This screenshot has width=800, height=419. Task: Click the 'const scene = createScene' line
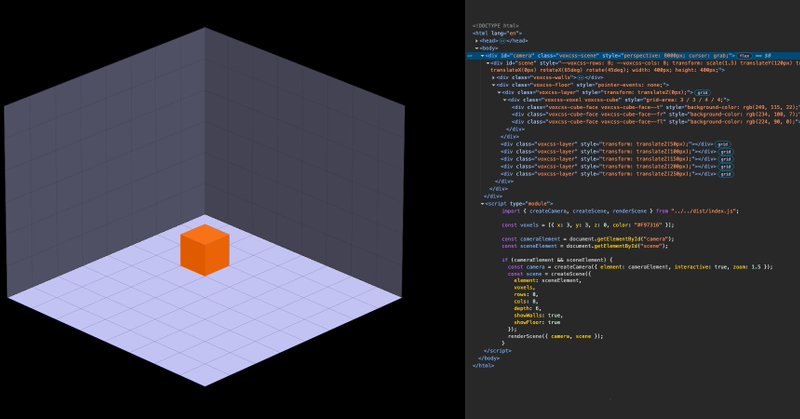[549, 274]
